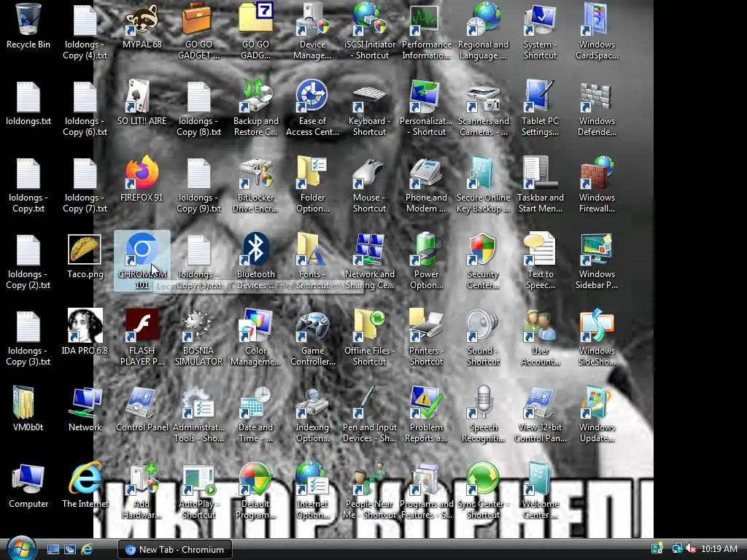Click the Show Desktop quick launch icon
This screenshot has width=747, height=560.
coord(53,550)
